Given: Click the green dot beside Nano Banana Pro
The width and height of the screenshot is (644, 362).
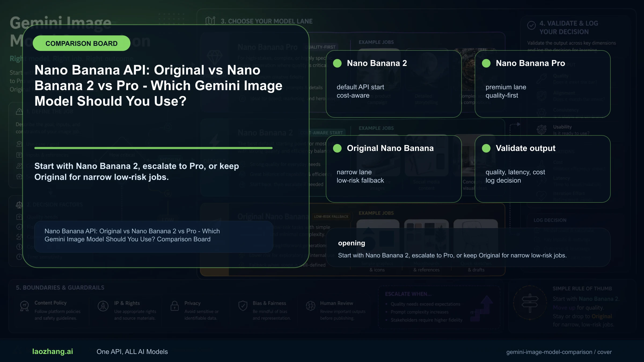Looking at the screenshot, I should 486,63.
